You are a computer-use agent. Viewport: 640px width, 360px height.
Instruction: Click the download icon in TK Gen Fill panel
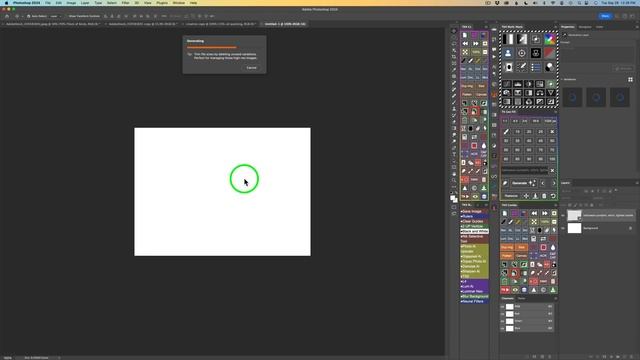(535, 196)
